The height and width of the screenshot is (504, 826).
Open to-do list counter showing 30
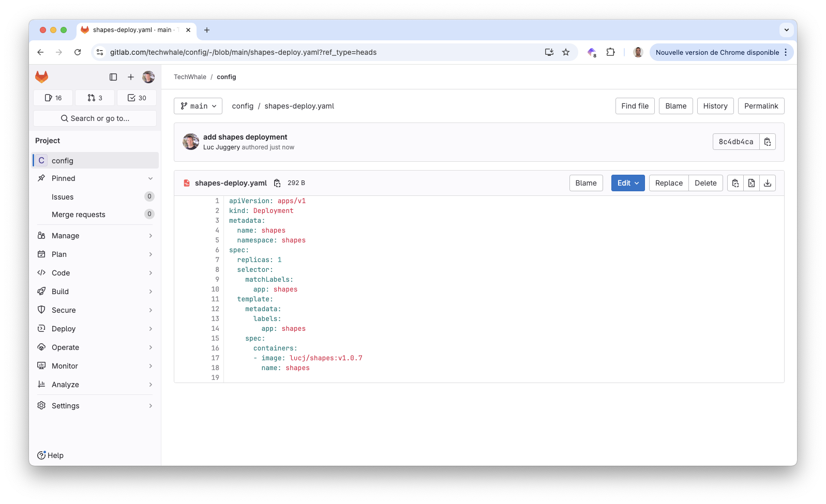click(x=137, y=98)
